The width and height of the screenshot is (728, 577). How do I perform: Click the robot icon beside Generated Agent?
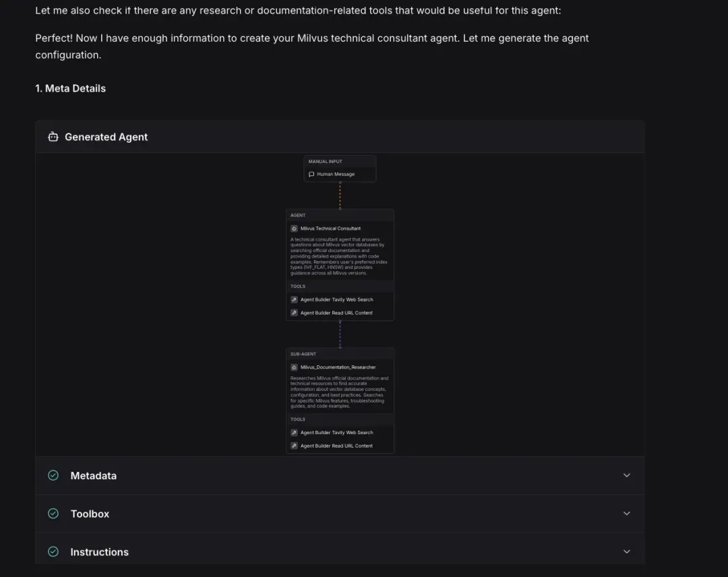click(x=53, y=137)
